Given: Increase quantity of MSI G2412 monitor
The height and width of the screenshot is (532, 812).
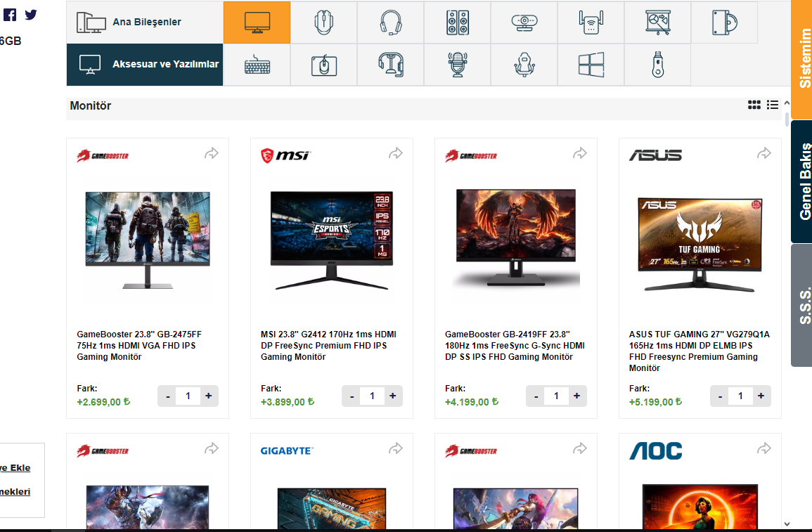Looking at the screenshot, I should pos(393,396).
